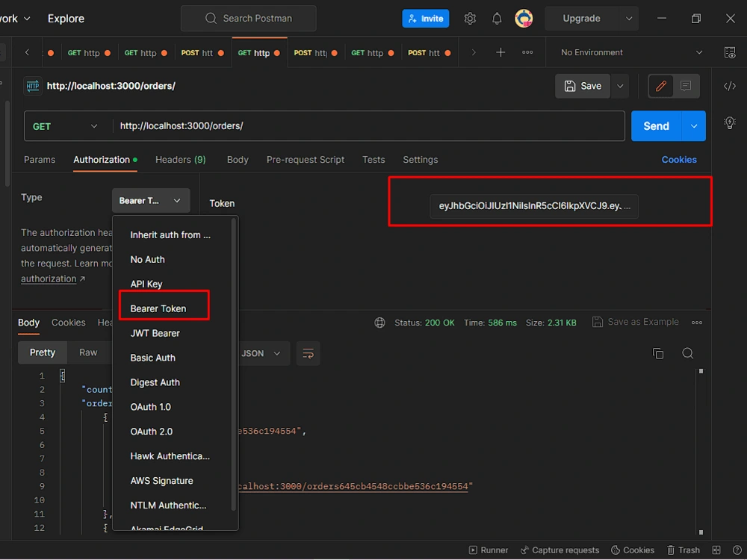Choose NTLM Authentication option
This screenshot has height=560, width=747.
(x=168, y=505)
